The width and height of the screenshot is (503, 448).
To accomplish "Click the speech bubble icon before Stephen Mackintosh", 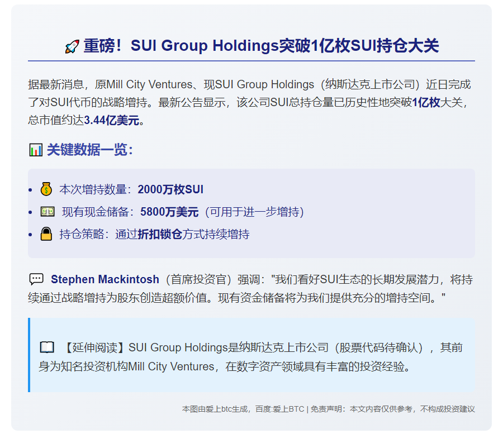I will tap(36, 279).
